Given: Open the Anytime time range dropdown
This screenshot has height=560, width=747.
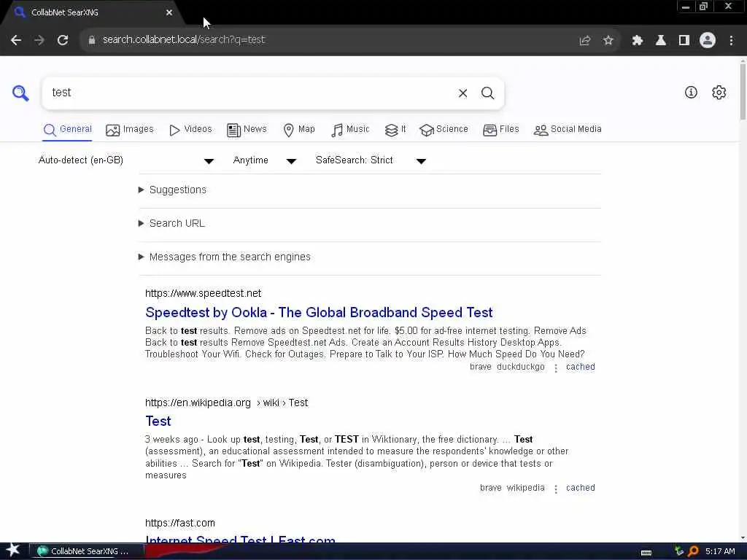Looking at the screenshot, I should (264, 160).
